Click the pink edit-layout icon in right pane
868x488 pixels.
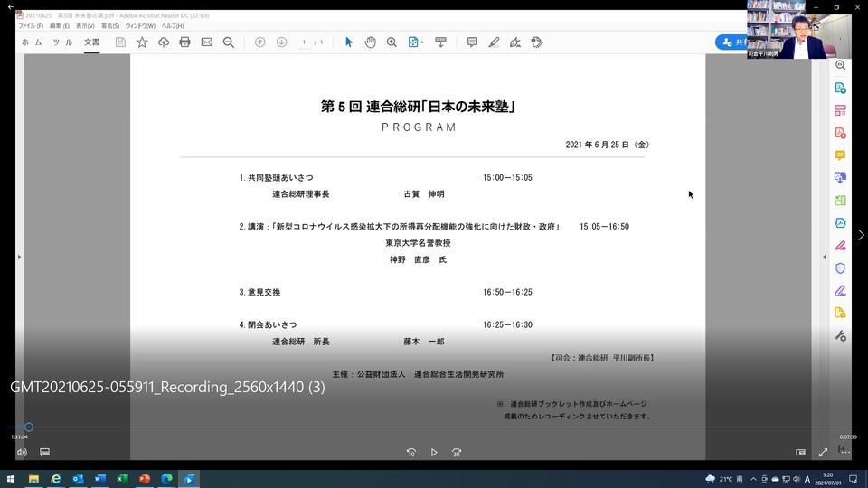point(840,110)
